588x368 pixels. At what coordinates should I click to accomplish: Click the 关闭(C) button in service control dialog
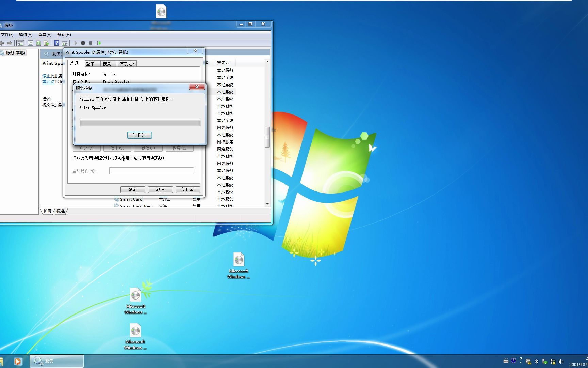tap(140, 135)
